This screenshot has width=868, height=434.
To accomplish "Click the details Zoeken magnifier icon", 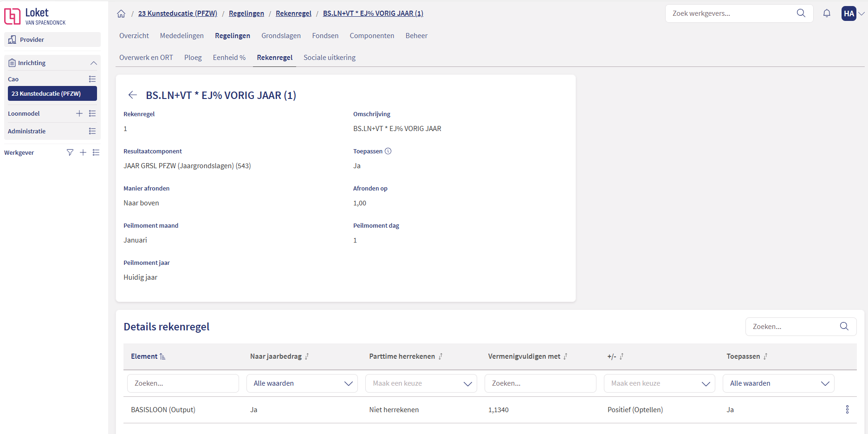I will 844,327.
